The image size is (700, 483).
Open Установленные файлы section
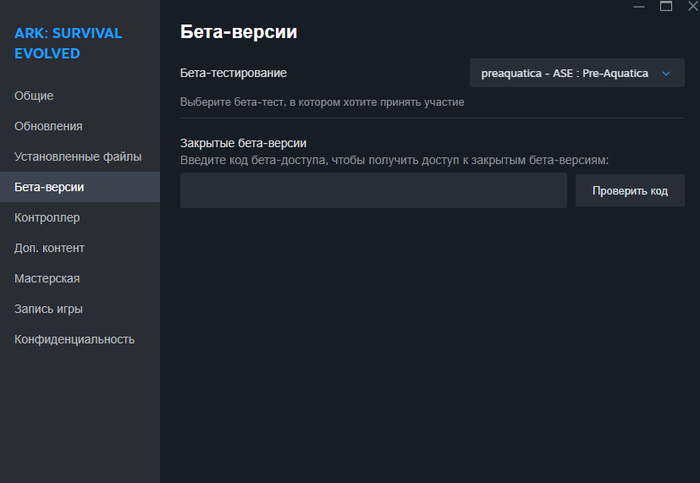tap(80, 156)
